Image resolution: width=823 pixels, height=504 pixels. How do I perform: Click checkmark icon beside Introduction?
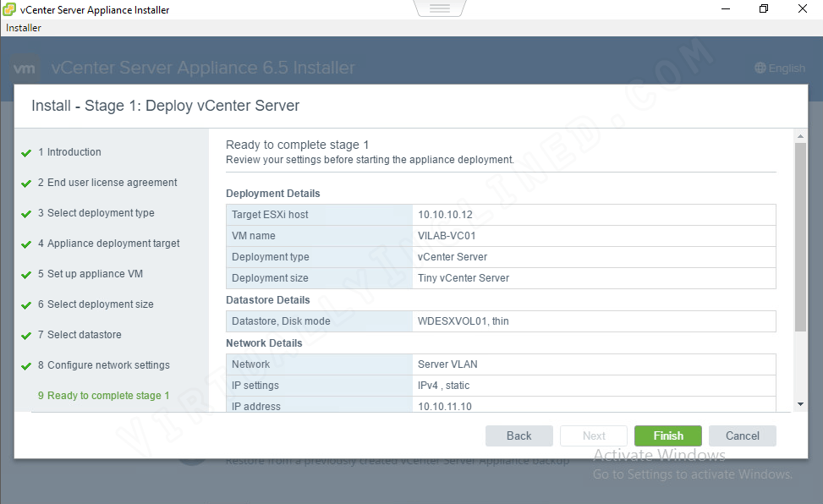coord(26,153)
